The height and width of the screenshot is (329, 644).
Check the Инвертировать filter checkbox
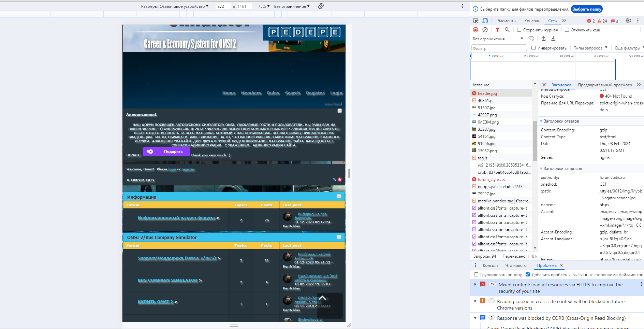click(x=533, y=48)
